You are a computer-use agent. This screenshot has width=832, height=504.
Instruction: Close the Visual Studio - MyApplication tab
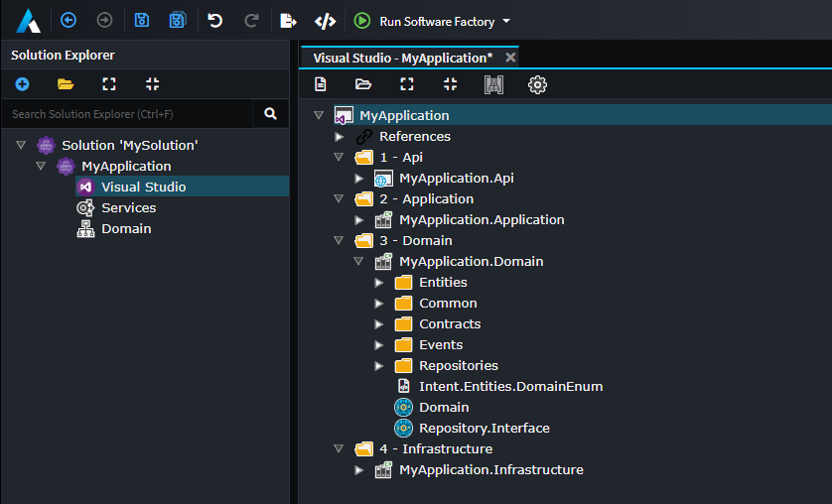pyautogui.click(x=510, y=58)
